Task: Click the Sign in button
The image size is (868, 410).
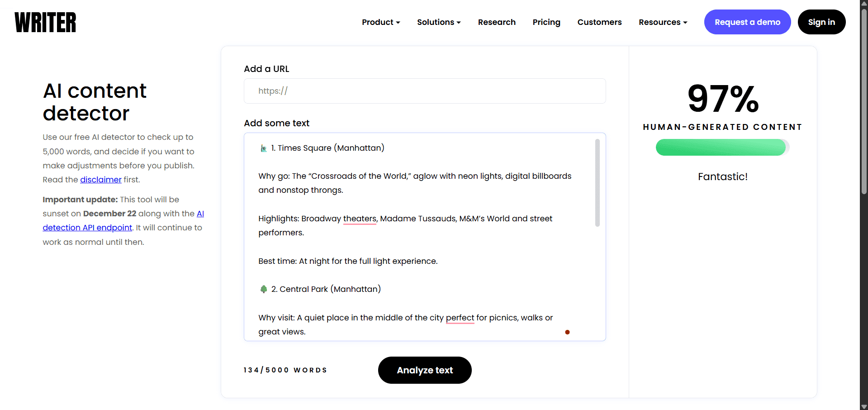Action: 821,22
